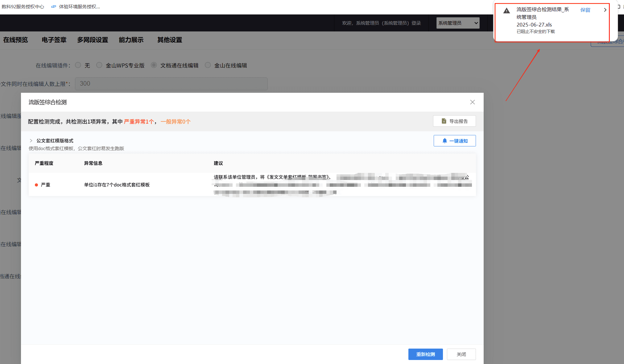Open download details chevron in popup
Viewport: 624px width, 364px height.
click(605, 10)
